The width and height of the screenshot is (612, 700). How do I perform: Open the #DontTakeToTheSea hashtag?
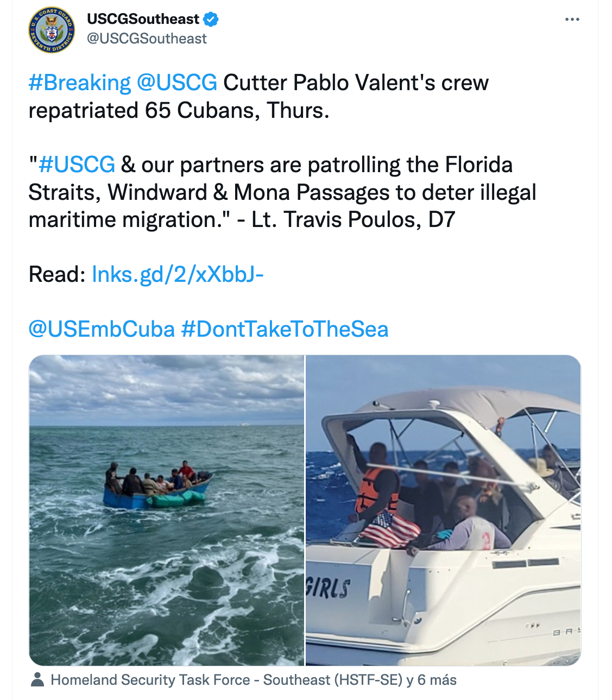[x=285, y=329]
